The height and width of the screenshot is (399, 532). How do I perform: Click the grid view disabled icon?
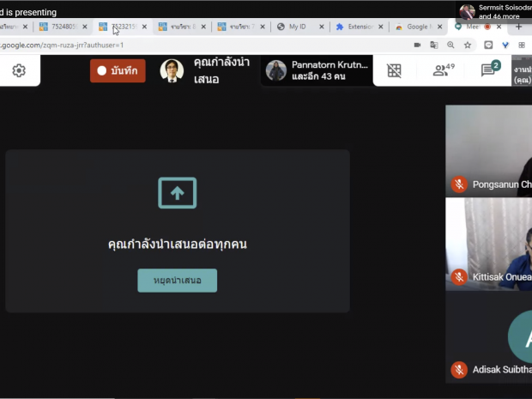394,70
